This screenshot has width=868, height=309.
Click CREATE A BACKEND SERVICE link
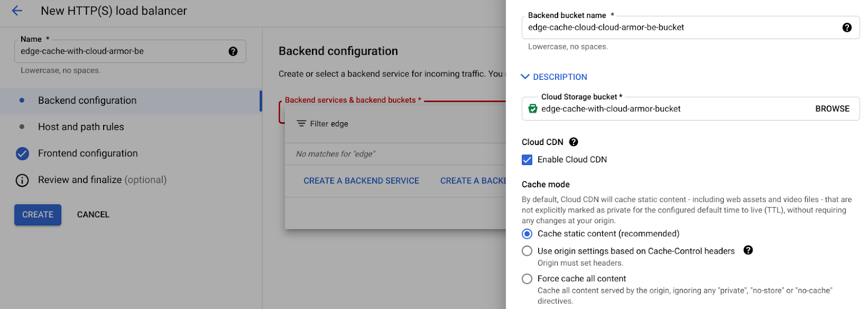click(361, 181)
